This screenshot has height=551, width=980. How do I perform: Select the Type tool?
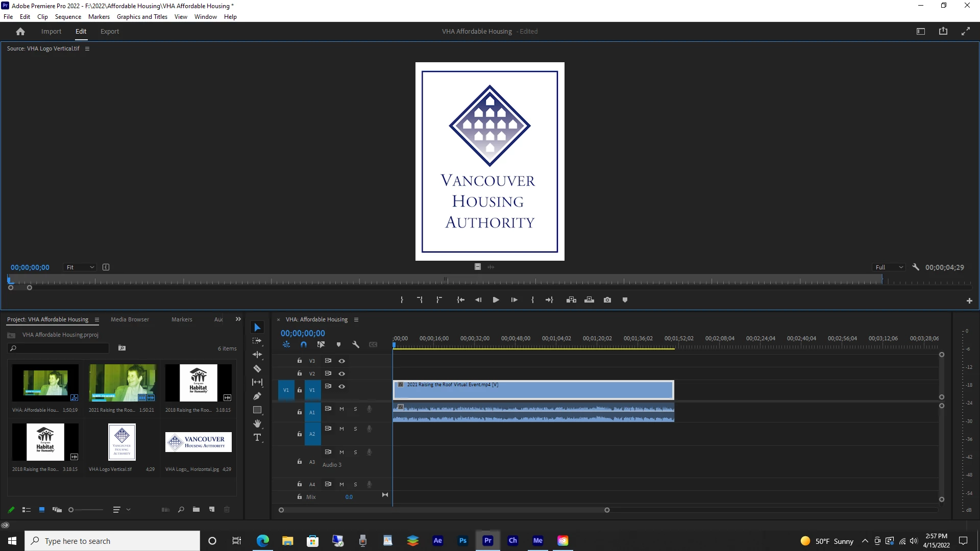tap(257, 438)
